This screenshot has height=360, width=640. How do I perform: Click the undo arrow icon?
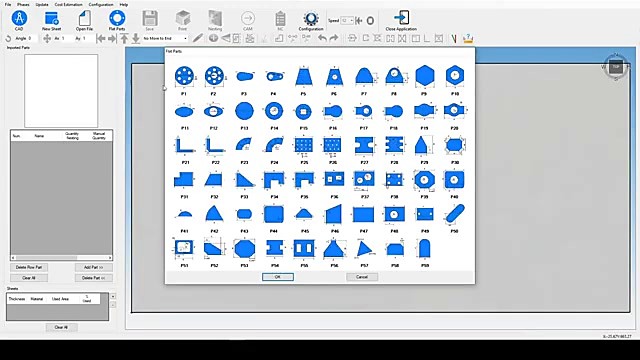322,38
